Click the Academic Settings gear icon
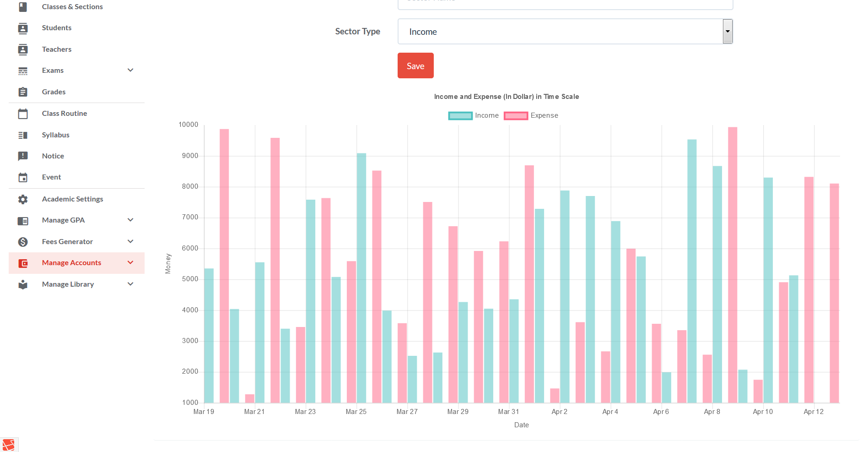The height and width of the screenshot is (452, 868). [23, 199]
